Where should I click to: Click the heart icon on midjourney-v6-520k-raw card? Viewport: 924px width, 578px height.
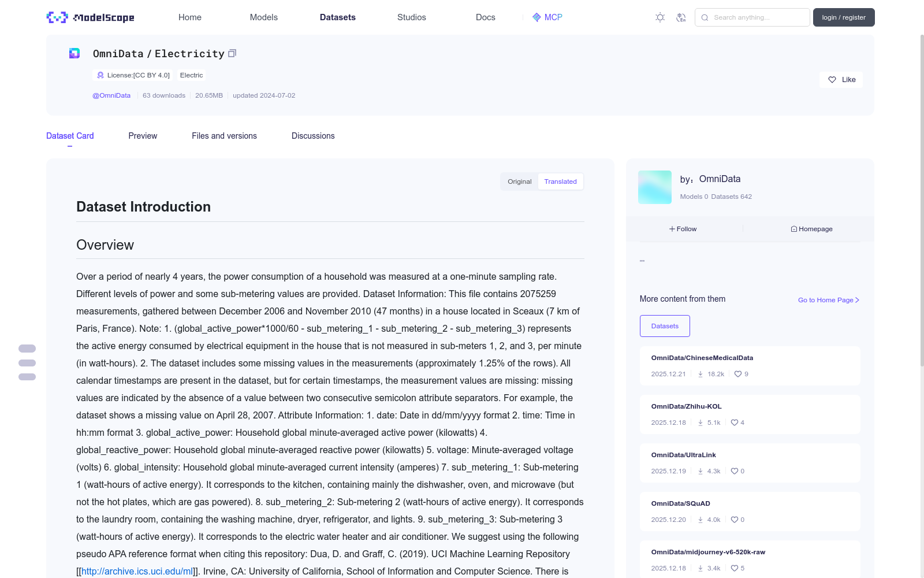pyautogui.click(x=735, y=568)
